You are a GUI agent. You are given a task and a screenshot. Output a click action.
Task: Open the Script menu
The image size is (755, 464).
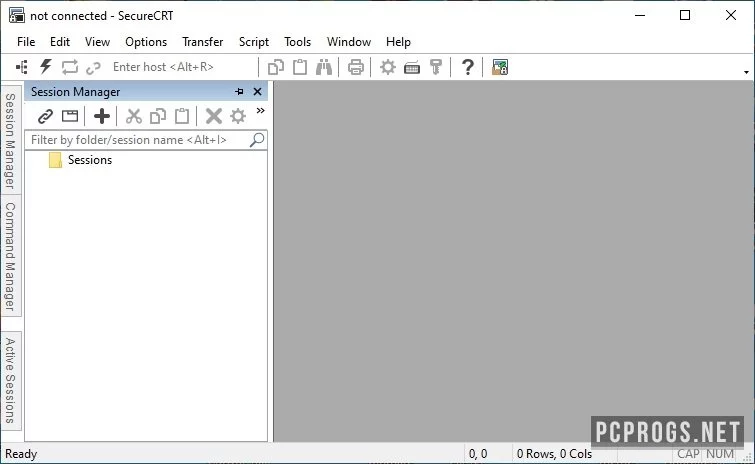click(254, 42)
